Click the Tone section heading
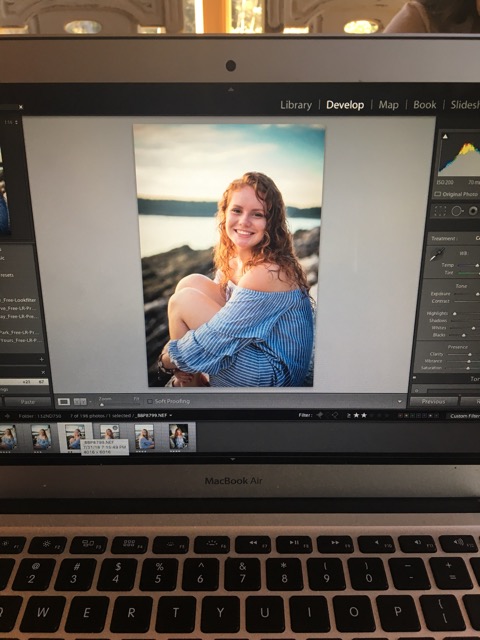480x640 pixels. point(461,286)
